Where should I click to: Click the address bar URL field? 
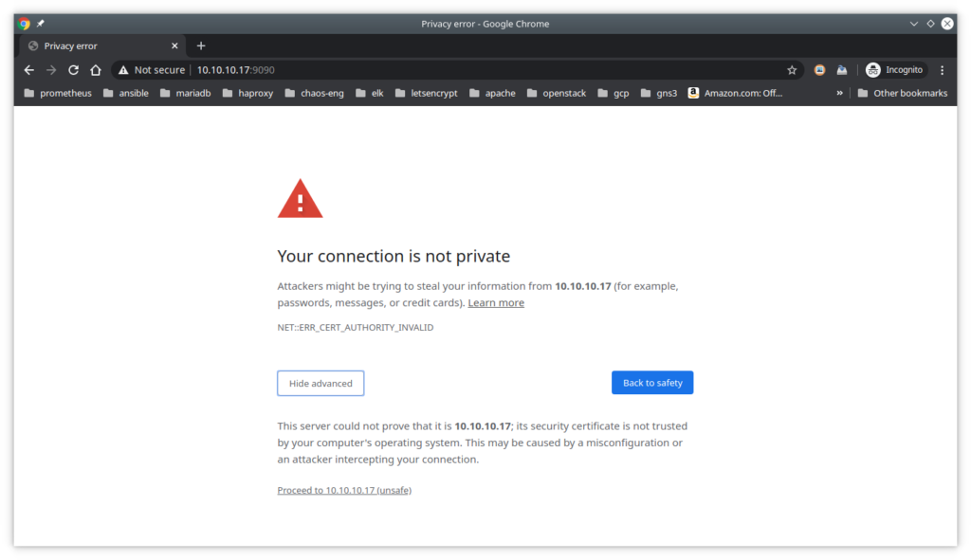(x=458, y=70)
